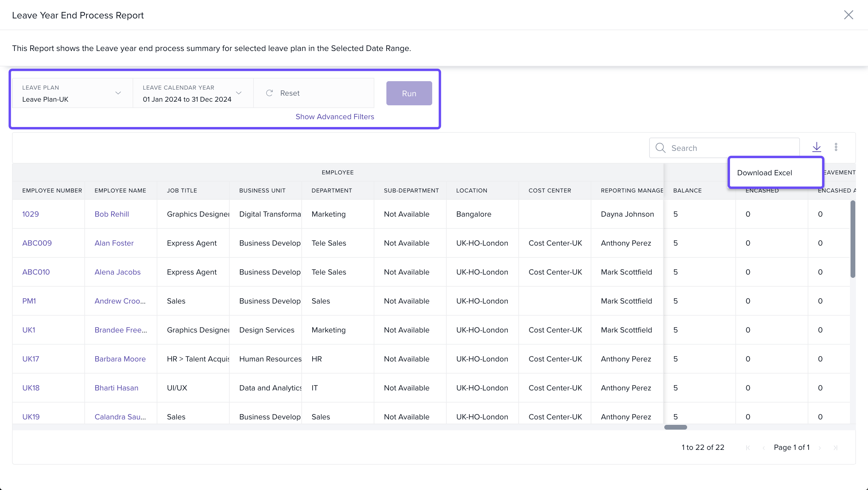Select Download Excel menu option
The height and width of the screenshot is (490, 868).
pyautogui.click(x=765, y=173)
